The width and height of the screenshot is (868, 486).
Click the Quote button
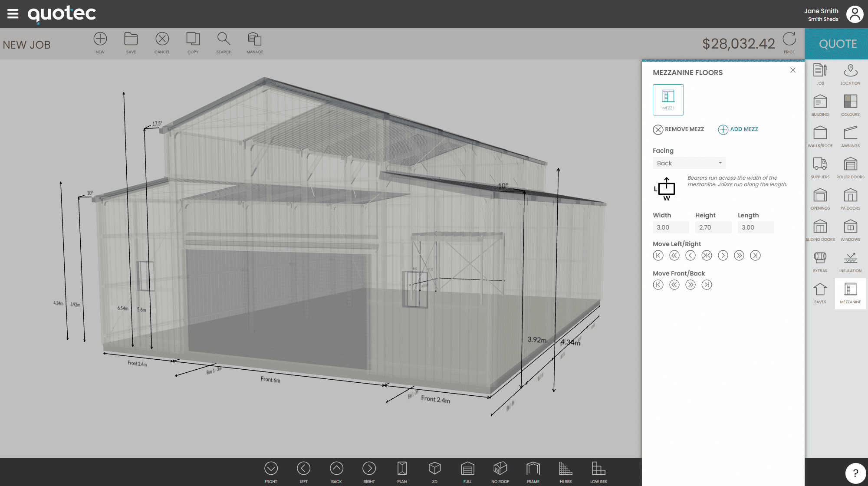coord(836,43)
